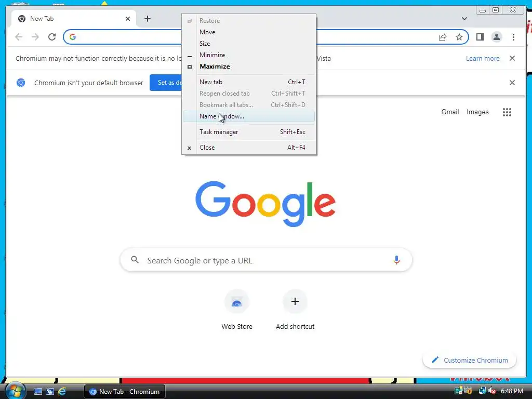Click the browser forward arrow
The image size is (532, 399).
click(35, 37)
